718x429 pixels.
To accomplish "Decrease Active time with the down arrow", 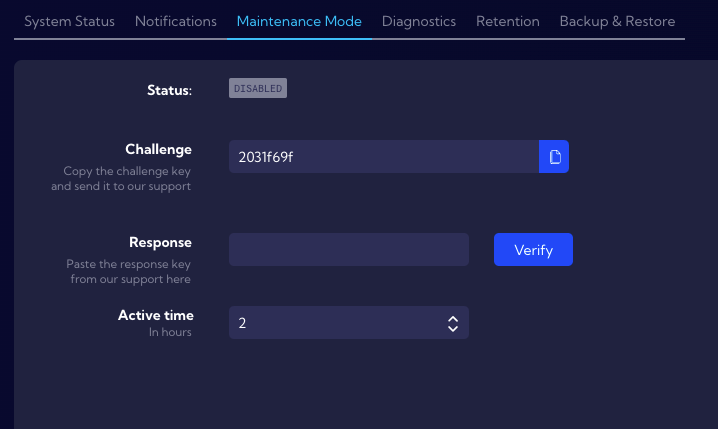I will pos(453,328).
